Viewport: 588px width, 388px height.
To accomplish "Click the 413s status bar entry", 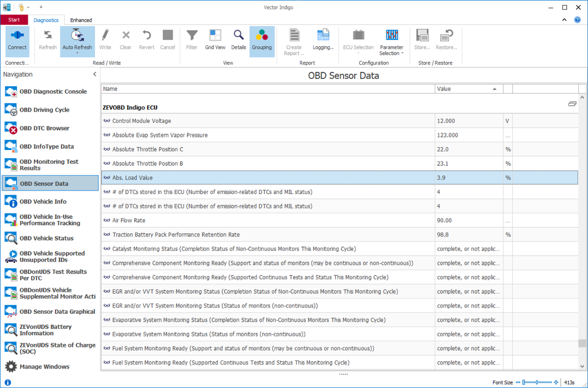I will [x=569, y=382].
